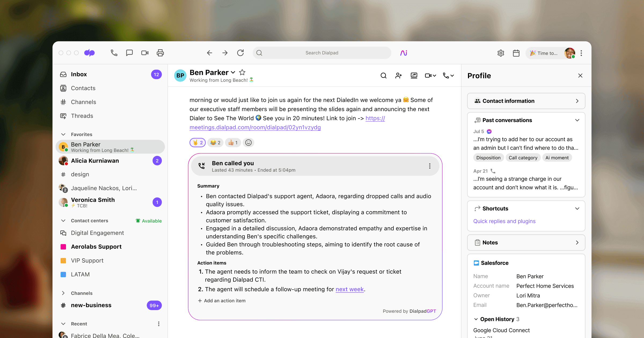This screenshot has height=338, width=644.
Task: Open phone call dropdown arrow in header
Action: click(x=452, y=76)
